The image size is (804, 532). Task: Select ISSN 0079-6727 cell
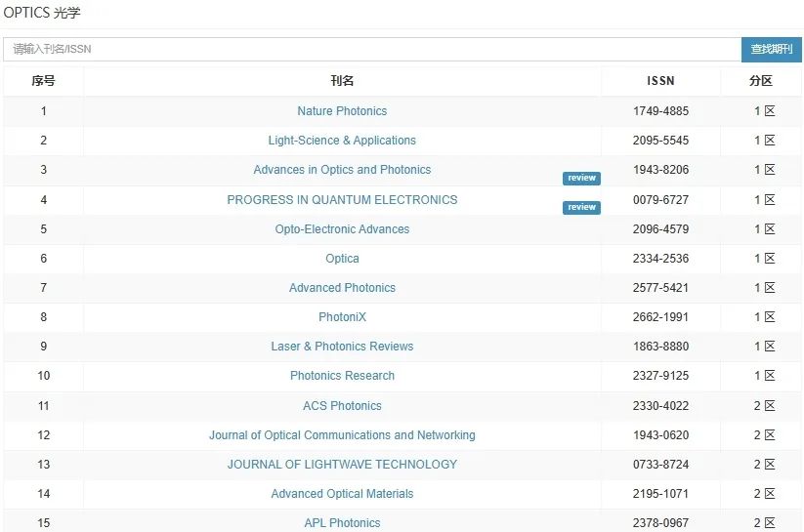tap(660, 199)
